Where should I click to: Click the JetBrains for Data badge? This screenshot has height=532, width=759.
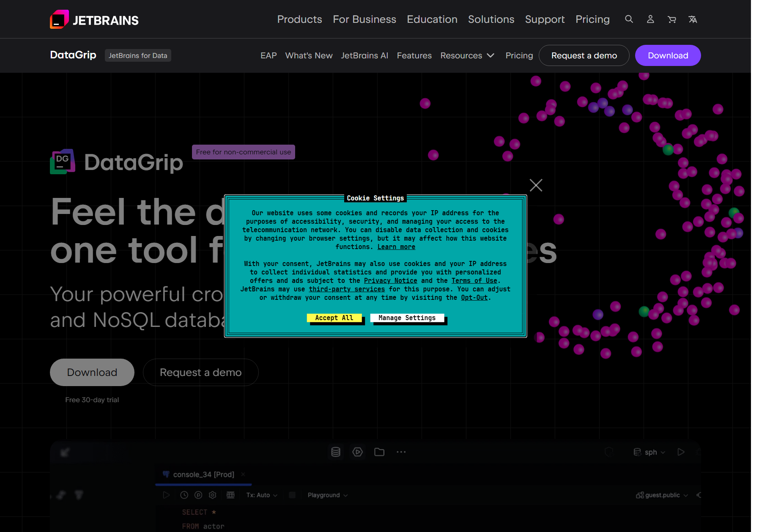[138, 55]
